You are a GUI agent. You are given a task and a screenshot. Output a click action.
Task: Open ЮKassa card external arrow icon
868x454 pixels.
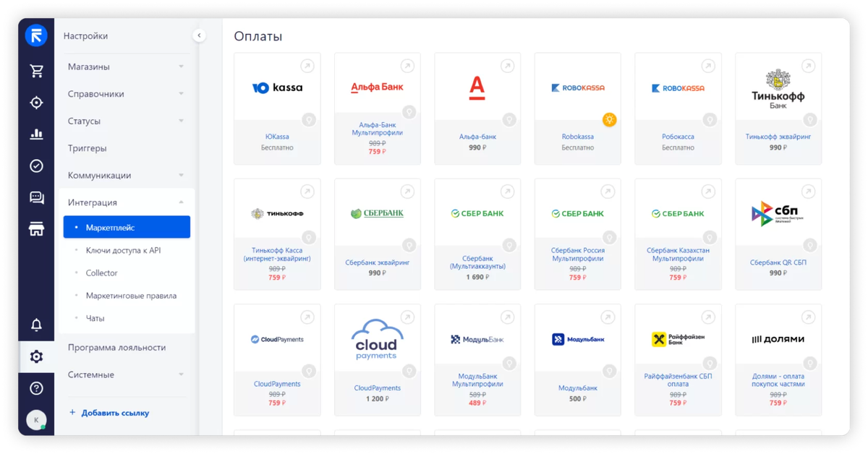coord(307,66)
